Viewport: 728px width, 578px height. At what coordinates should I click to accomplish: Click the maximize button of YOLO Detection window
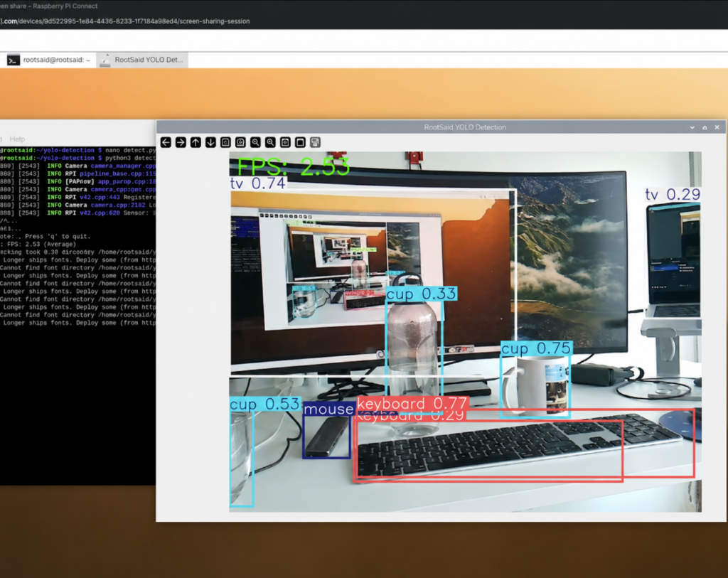(x=705, y=127)
